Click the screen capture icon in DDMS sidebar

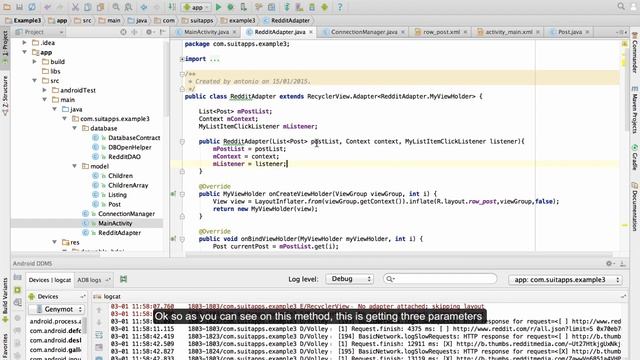18,278
